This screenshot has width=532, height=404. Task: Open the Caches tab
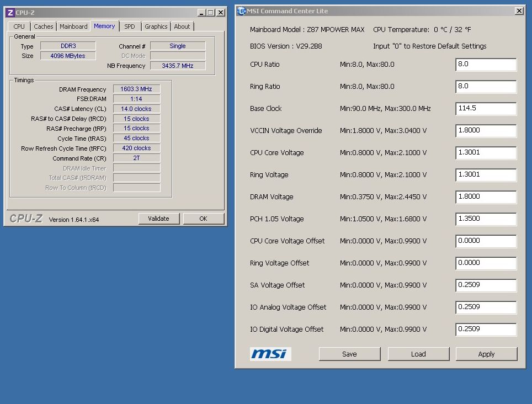[x=44, y=26]
